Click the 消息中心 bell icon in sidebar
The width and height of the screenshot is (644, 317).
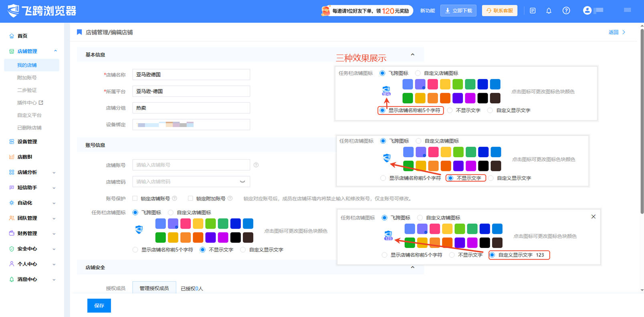[12, 279]
